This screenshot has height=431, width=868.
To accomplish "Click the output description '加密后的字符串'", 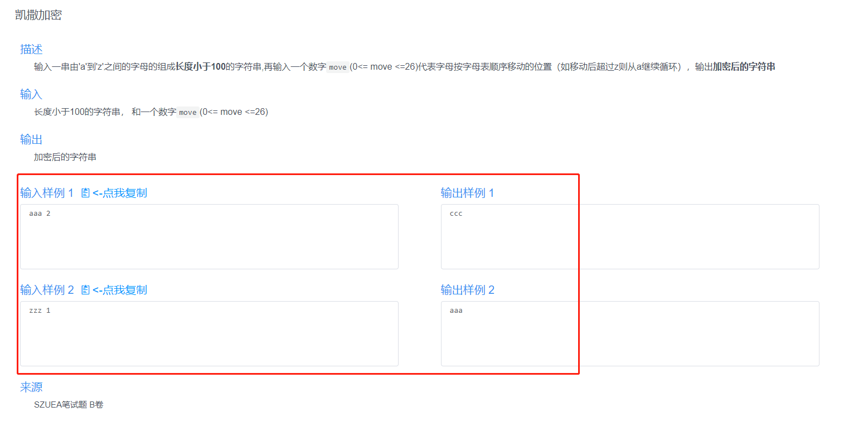I will 65,157.
